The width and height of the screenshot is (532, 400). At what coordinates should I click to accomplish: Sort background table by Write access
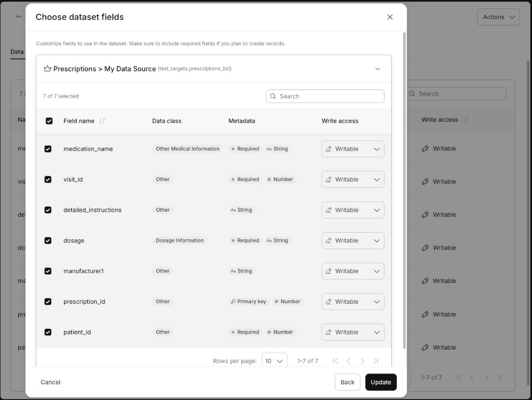[466, 120]
